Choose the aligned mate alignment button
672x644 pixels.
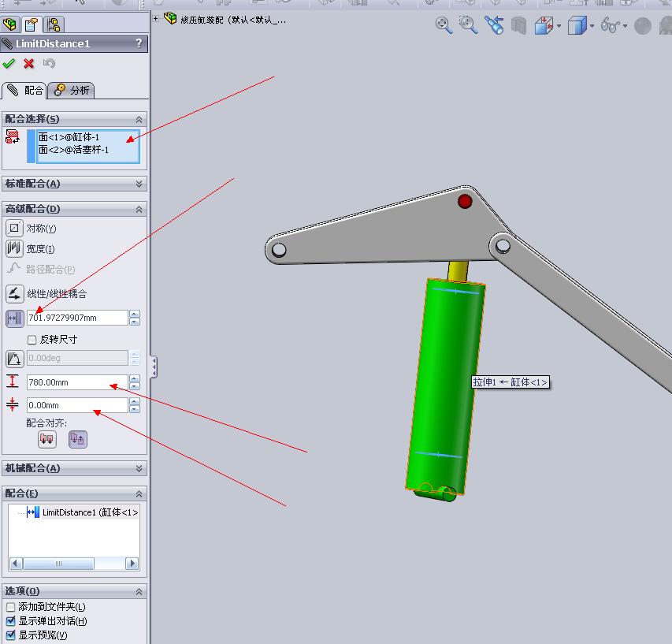(46, 439)
